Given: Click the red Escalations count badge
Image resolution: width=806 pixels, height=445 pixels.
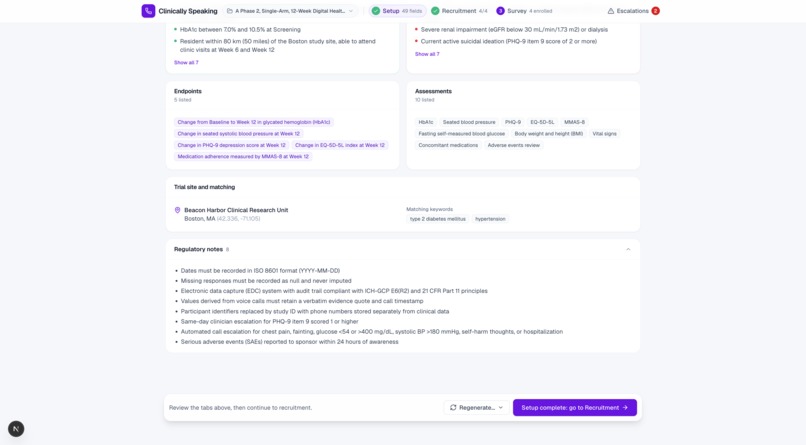Looking at the screenshot, I should (655, 11).
